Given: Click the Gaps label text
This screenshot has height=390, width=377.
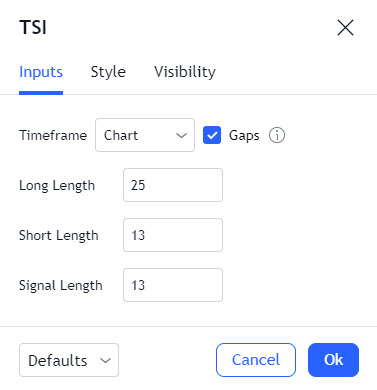Looking at the screenshot, I should pyautogui.click(x=244, y=136).
